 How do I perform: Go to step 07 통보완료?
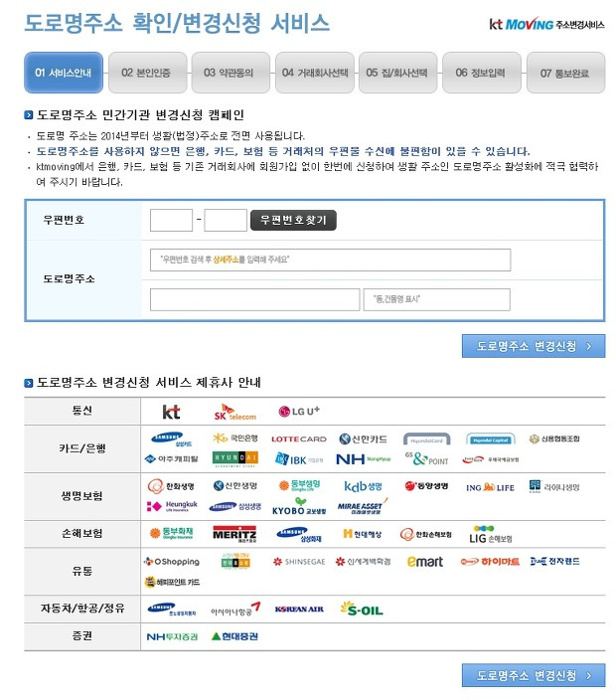click(566, 73)
